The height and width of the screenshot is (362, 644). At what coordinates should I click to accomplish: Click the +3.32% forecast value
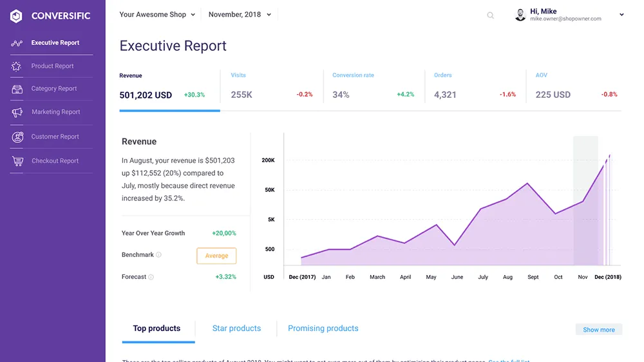pyautogui.click(x=226, y=277)
